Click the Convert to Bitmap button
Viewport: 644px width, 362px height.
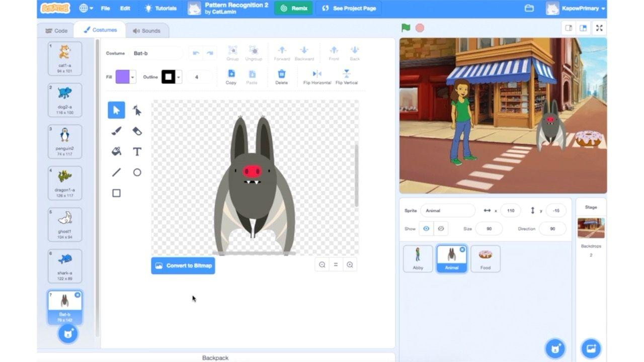pyautogui.click(x=183, y=265)
